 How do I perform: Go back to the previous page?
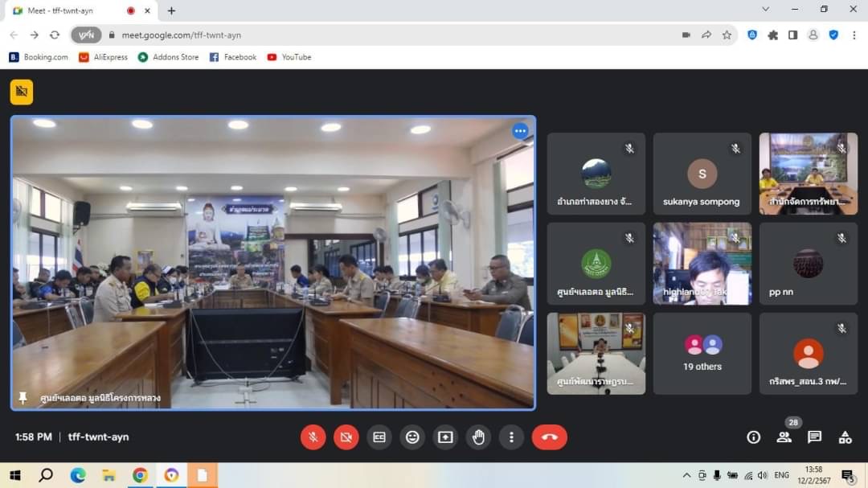pyautogui.click(x=14, y=35)
